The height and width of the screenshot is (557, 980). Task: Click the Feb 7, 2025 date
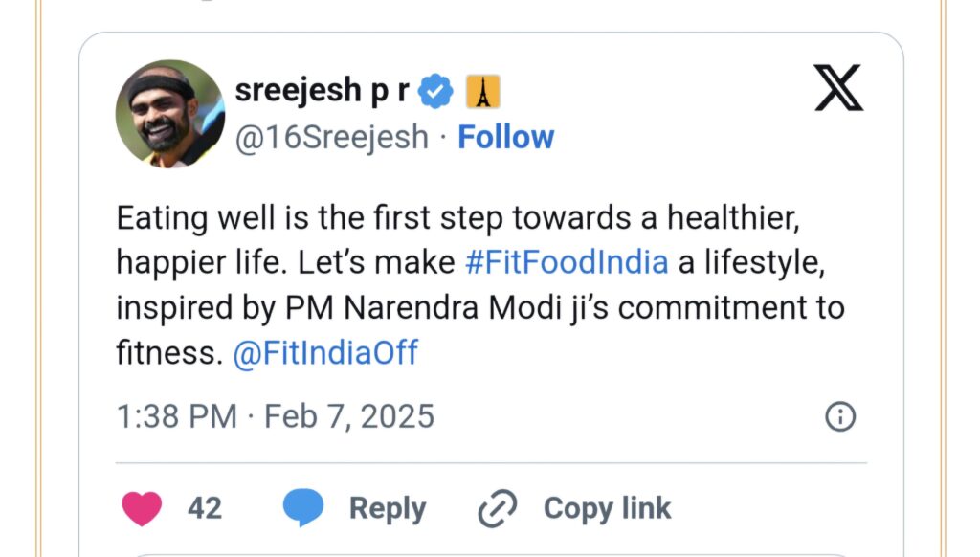pos(349,416)
